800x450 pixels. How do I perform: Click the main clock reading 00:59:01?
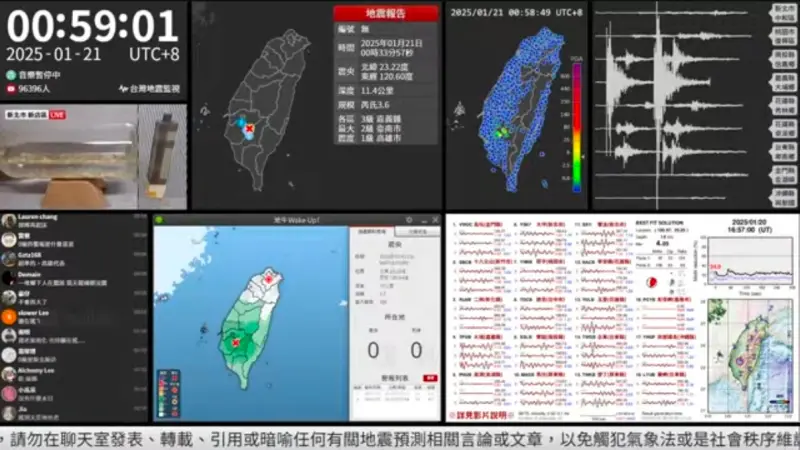pyautogui.click(x=92, y=26)
